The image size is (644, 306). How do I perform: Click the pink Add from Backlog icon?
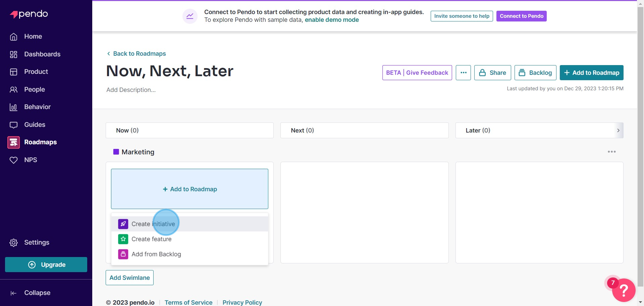tap(123, 254)
